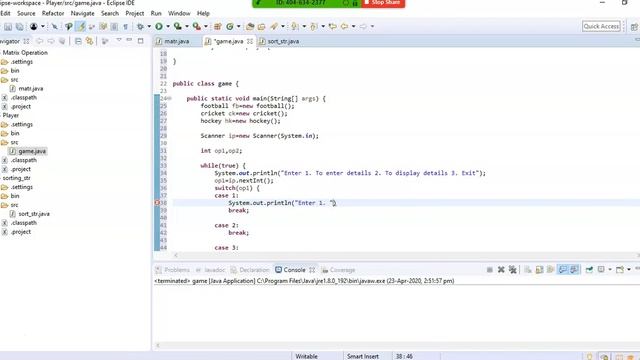Screen dimensions: 640x360
Task: Click the Stop Share button
Action: 383,3
